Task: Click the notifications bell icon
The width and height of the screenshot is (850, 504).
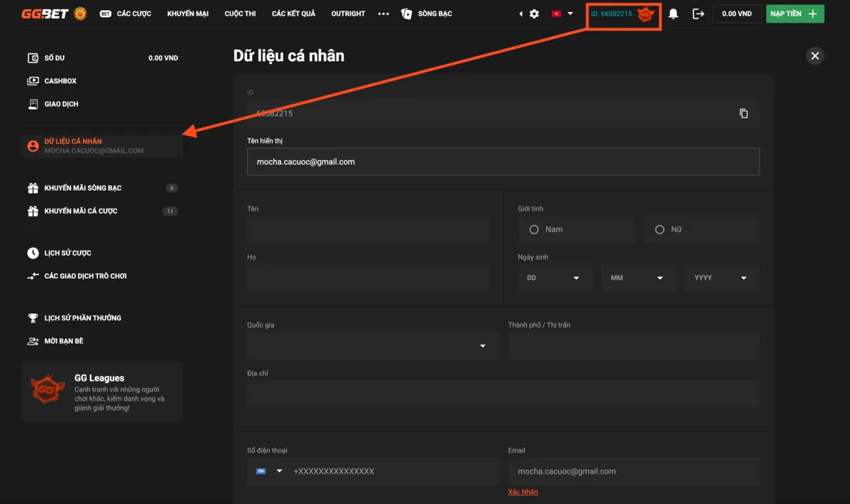Action: click(674, 13)
